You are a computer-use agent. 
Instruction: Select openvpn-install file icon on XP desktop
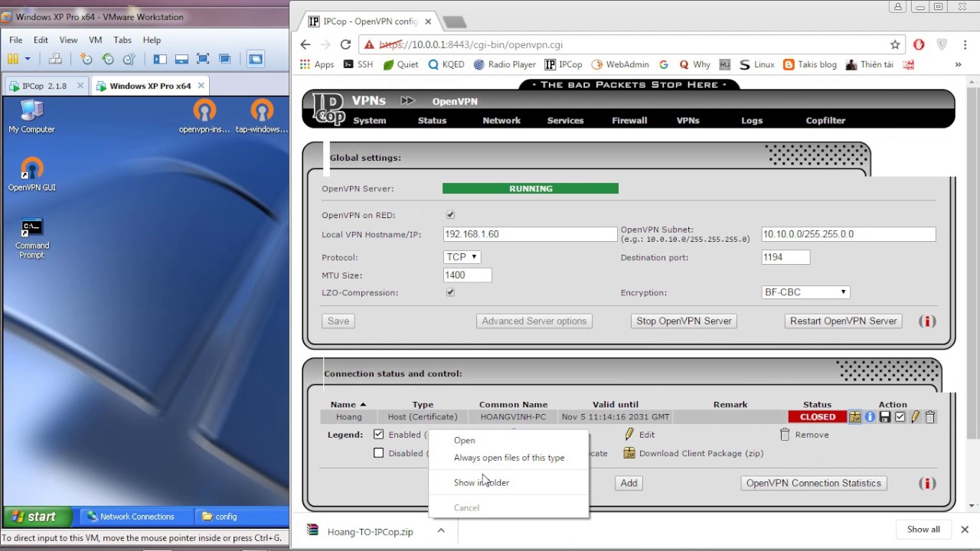tap(204, 116)
